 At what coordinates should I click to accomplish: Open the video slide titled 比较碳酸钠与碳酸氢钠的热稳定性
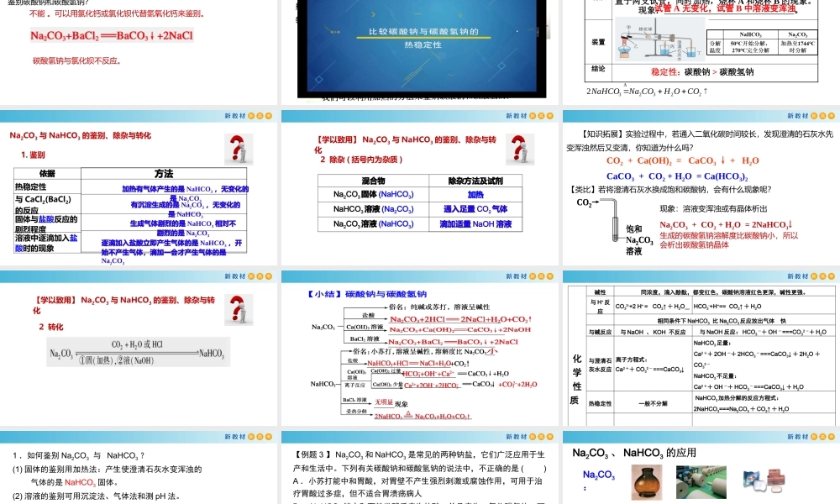tap(423, 50)
